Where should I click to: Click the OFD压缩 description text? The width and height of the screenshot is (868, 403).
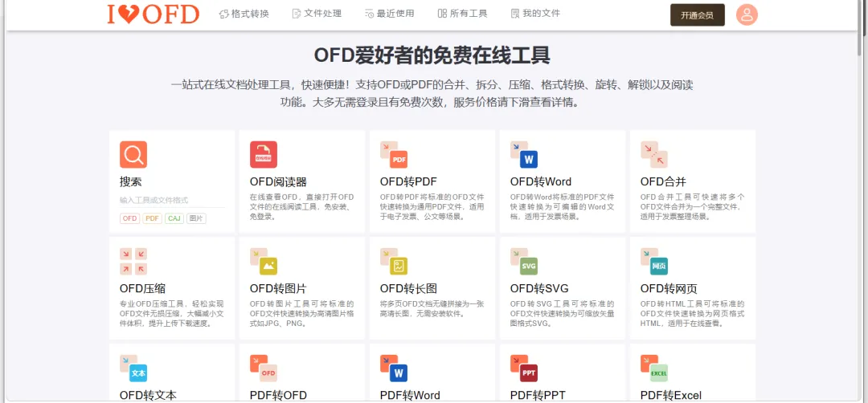pos(172,313)
